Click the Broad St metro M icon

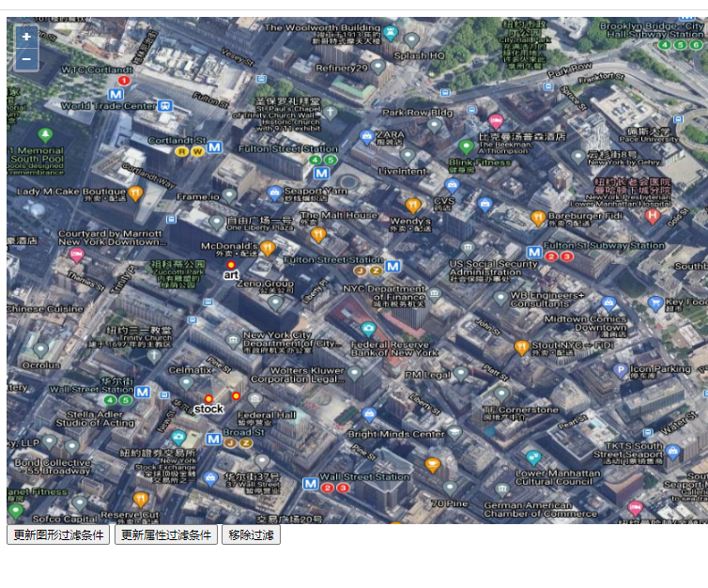213,439
